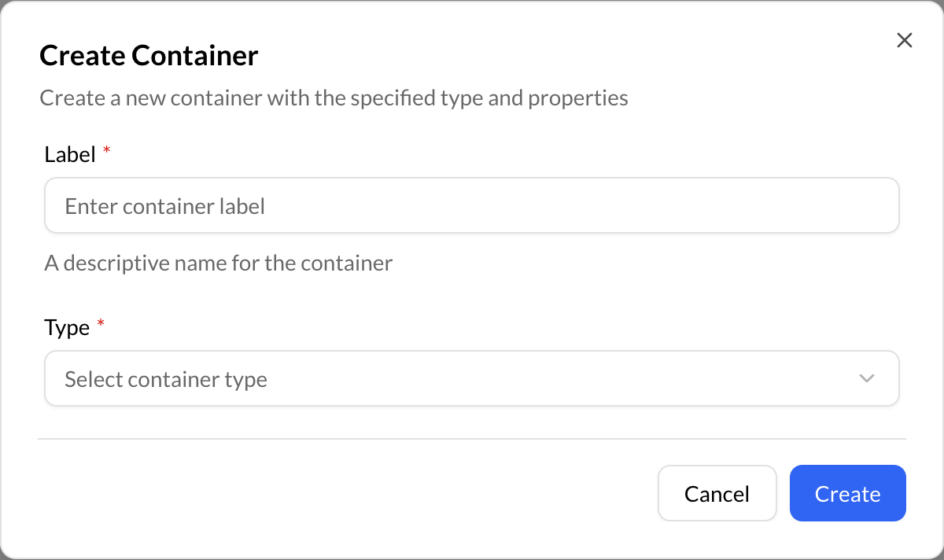Click the red asterisk next to Label
944x560 pixels.
105,149
